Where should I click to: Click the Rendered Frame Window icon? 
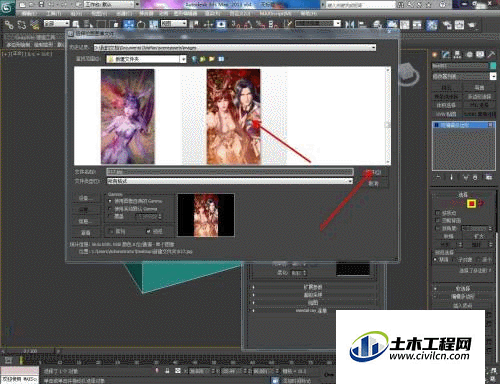pos(459,25)
